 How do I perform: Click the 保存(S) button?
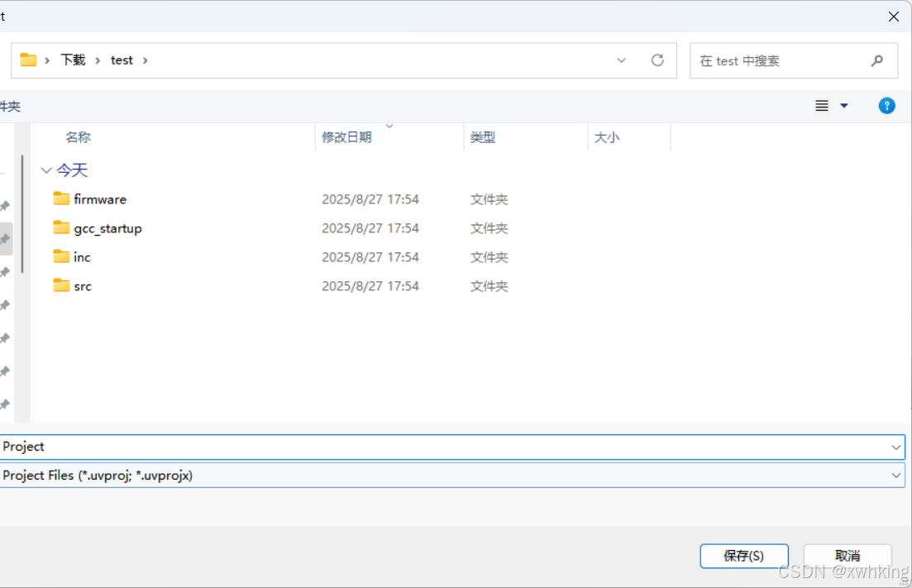pos(744,556)
